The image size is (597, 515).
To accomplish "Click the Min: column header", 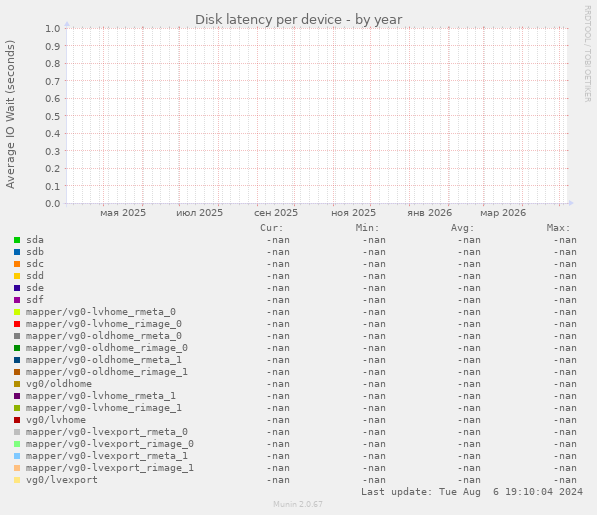I will (x=367, y=228).
